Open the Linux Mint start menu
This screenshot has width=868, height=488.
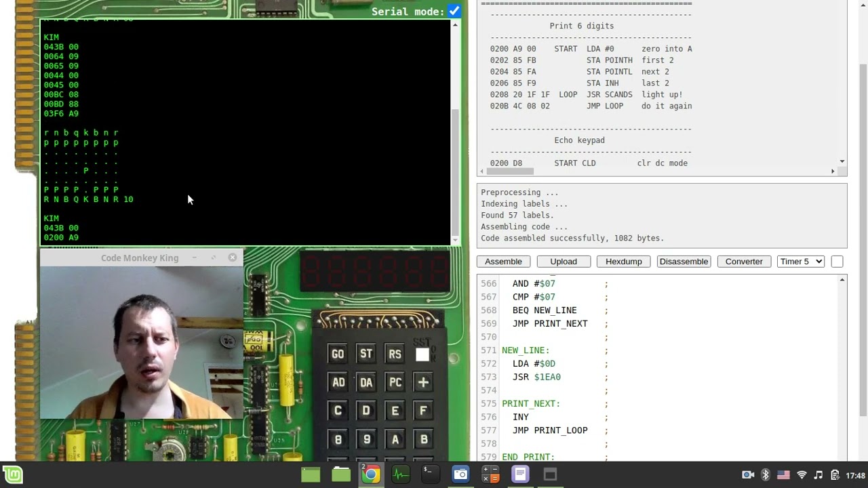[x=13, y=474]
